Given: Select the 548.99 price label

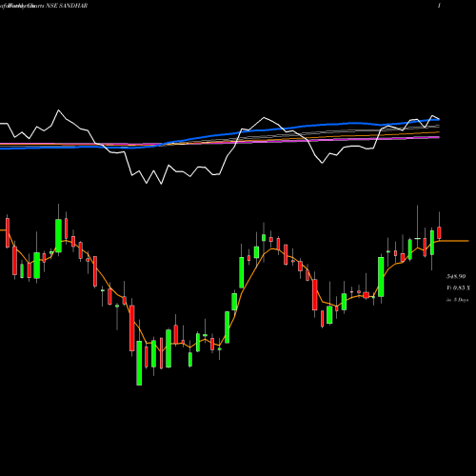Looking at the screenshot, I should coord(456,276).
